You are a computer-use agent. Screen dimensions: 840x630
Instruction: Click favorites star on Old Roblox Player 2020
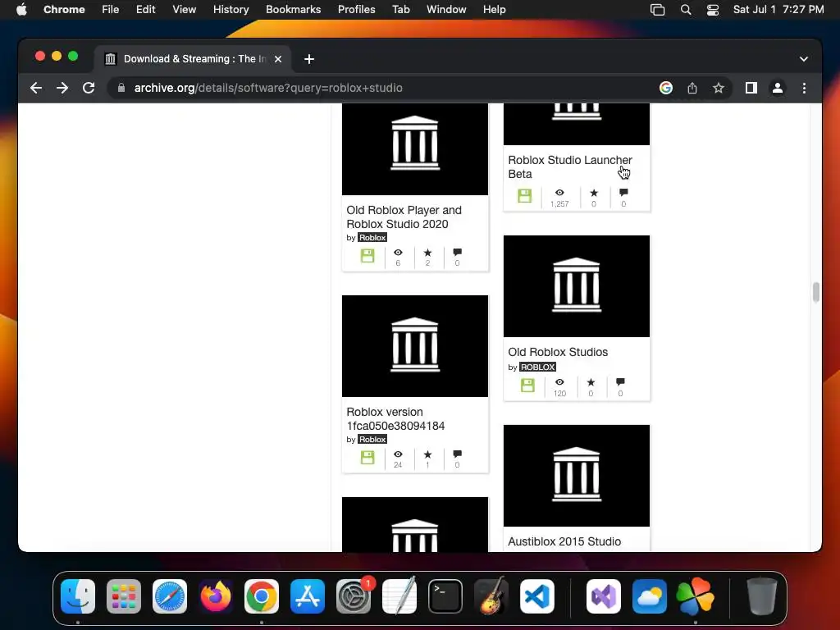(427, 253)
